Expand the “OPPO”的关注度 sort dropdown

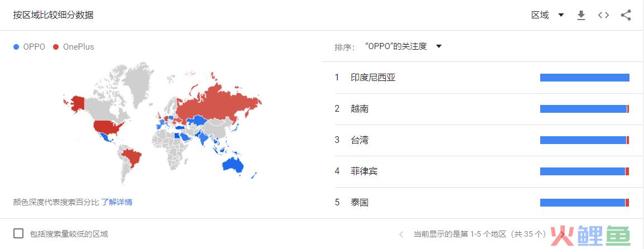[403, 46]
